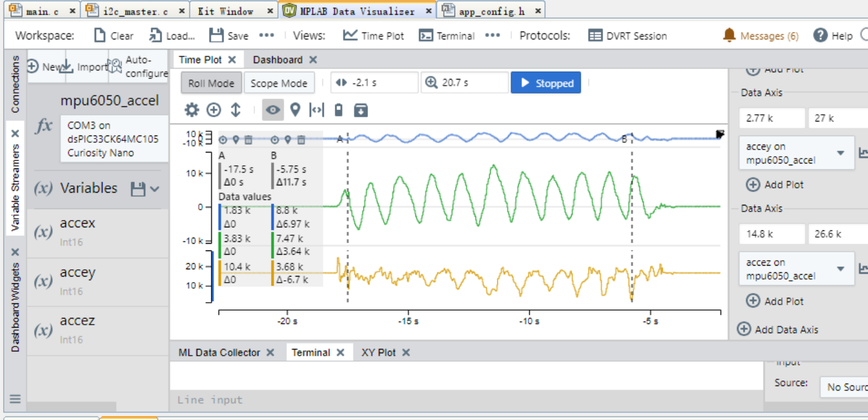
Task: Click the circled plus icon beside gear
Action: pyautogui.click(x=214, y=109)
